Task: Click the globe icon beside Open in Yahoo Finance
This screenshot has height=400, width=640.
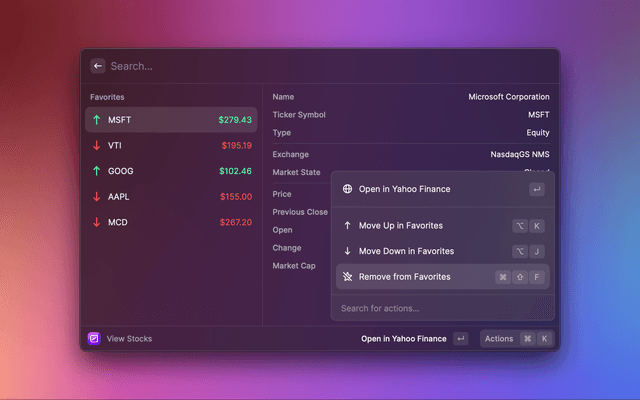Action: pyautogui.click(x=347, y=189)
